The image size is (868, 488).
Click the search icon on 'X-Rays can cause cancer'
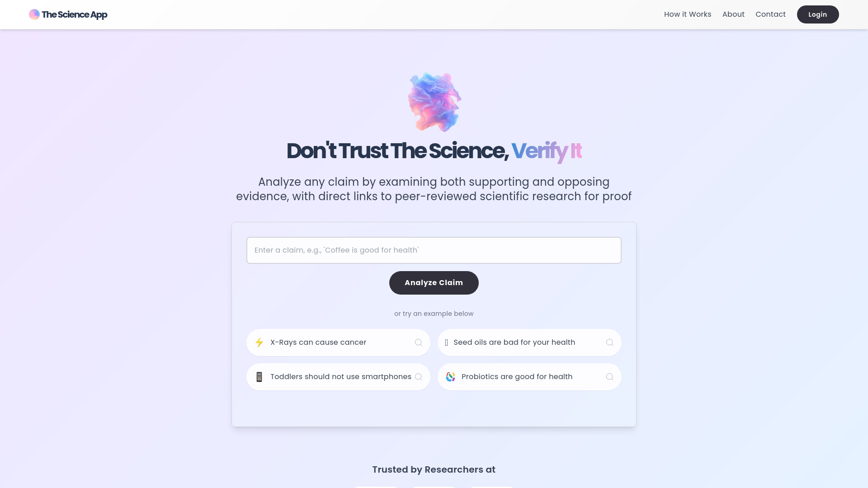(419, 342)
